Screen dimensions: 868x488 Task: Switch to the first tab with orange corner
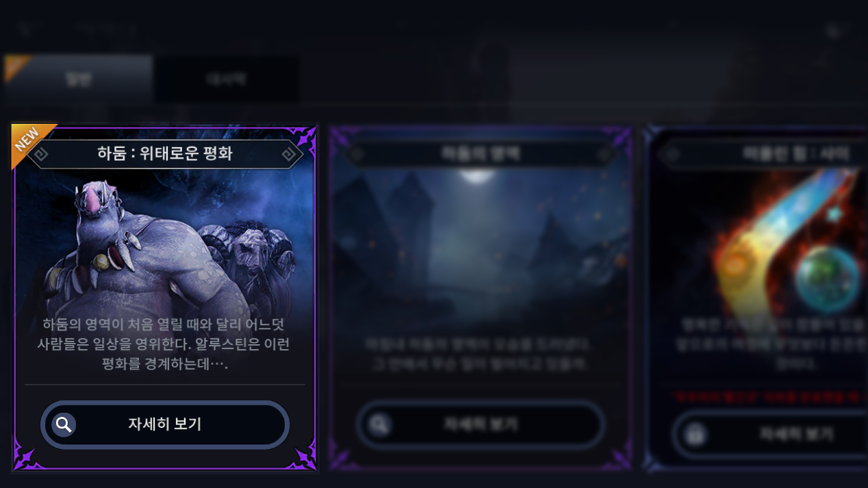click(x=78, y=79)
